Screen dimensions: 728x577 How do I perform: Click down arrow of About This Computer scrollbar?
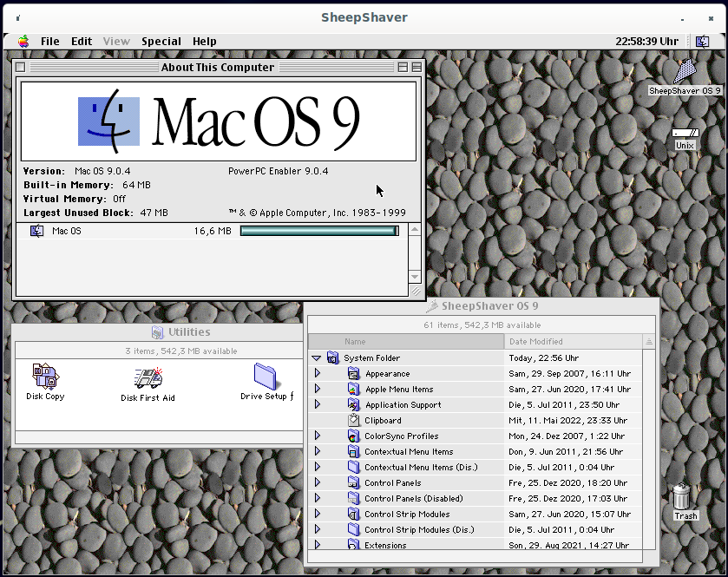pos(415,277)
